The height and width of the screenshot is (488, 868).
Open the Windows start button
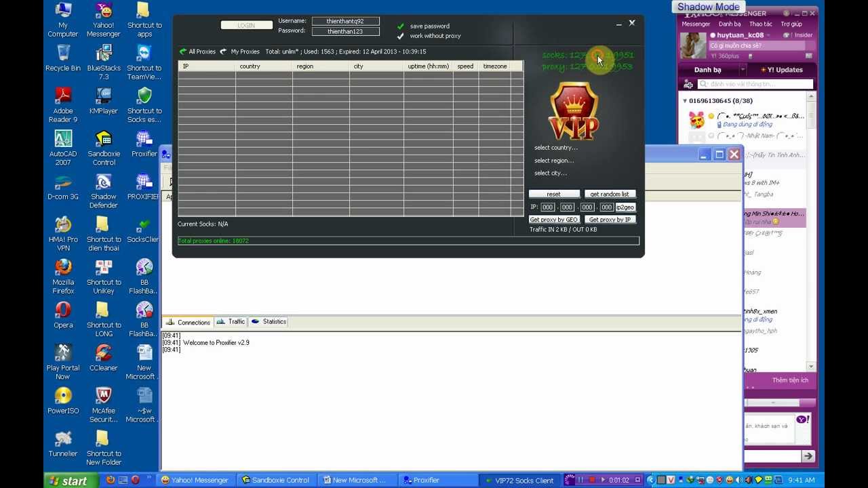point(69,481)
